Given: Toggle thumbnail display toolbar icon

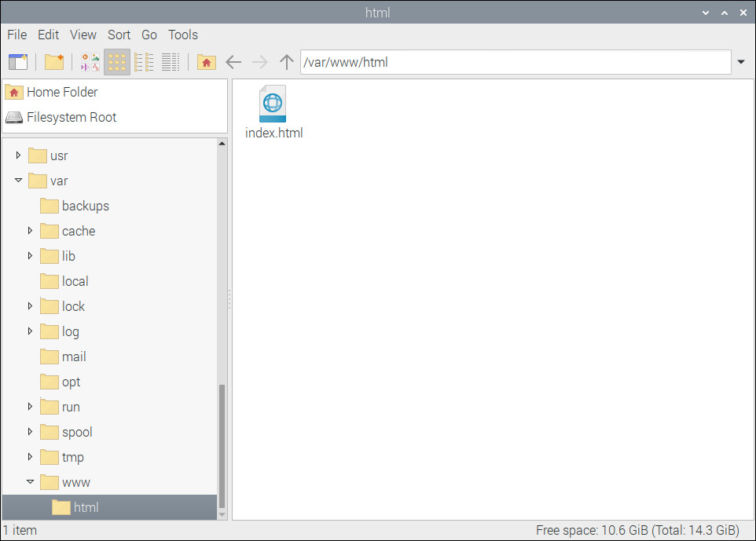Looking at the screenshot, I should pos(90,62).
